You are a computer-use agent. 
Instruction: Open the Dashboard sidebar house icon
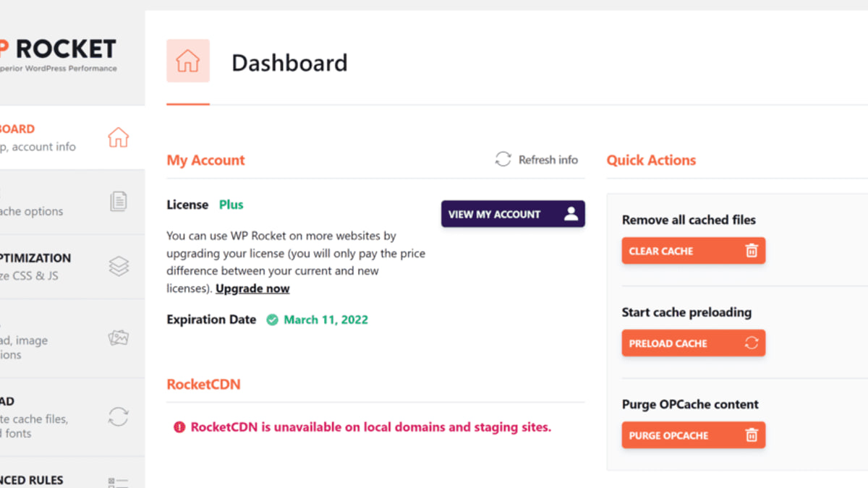(118, 137)
